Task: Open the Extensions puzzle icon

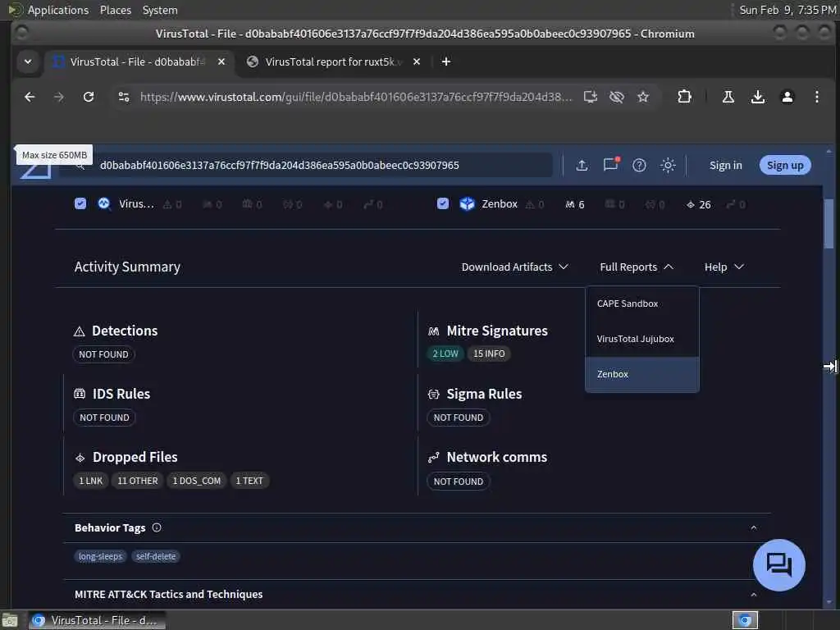Action: (x=684, y=97)
